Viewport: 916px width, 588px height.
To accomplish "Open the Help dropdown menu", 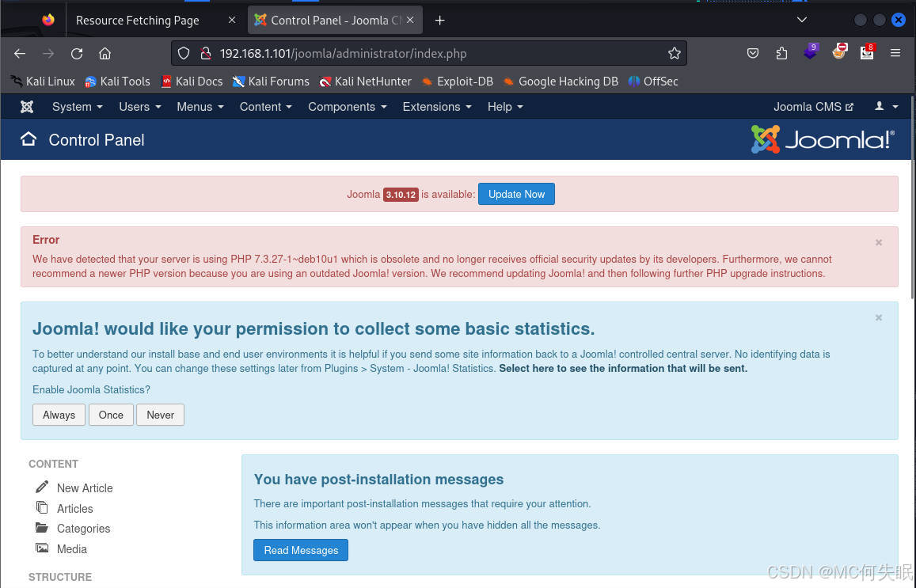I will click(505, 107).
